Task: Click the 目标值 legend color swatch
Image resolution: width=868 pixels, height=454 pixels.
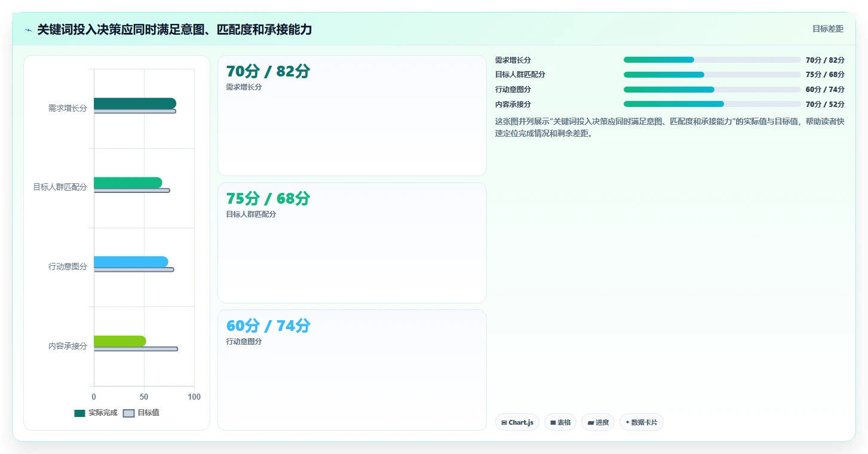Action: [128, 413]
